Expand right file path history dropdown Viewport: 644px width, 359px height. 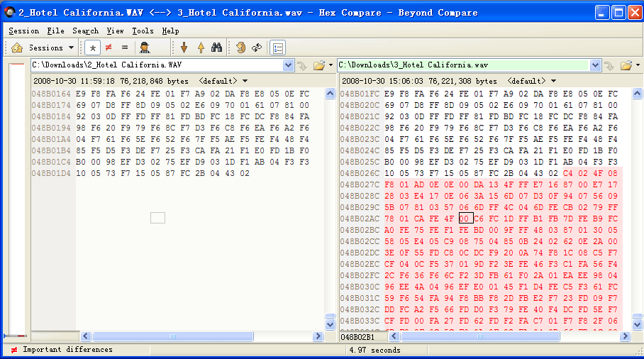click(596, 65)
